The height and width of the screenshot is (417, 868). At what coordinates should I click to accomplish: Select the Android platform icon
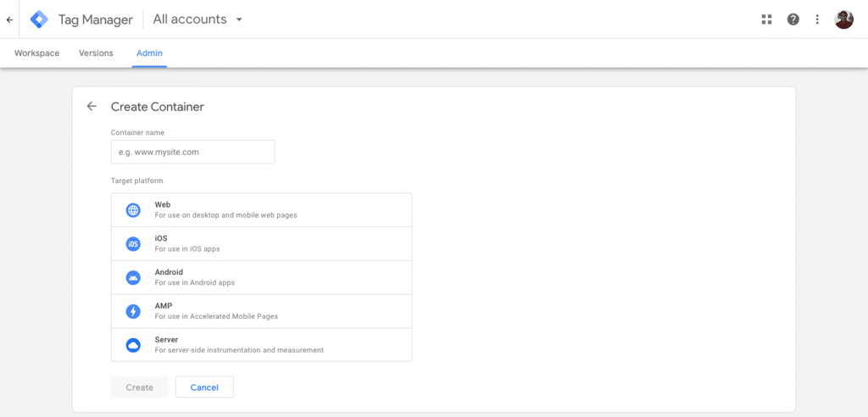pyautogui.click(x=133, y=277)
